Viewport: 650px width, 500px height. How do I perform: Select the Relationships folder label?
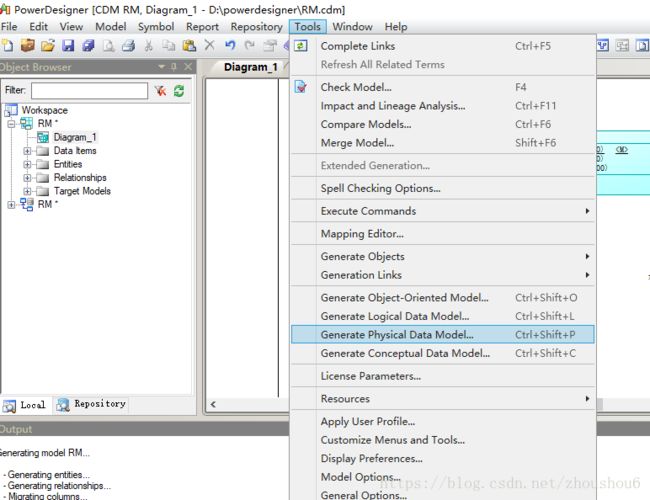pos(80,177)
